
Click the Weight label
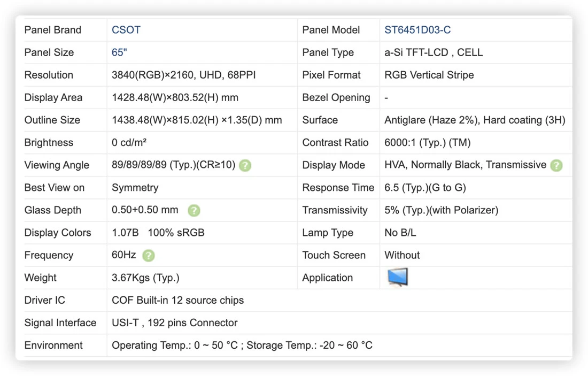pos(40,278)
